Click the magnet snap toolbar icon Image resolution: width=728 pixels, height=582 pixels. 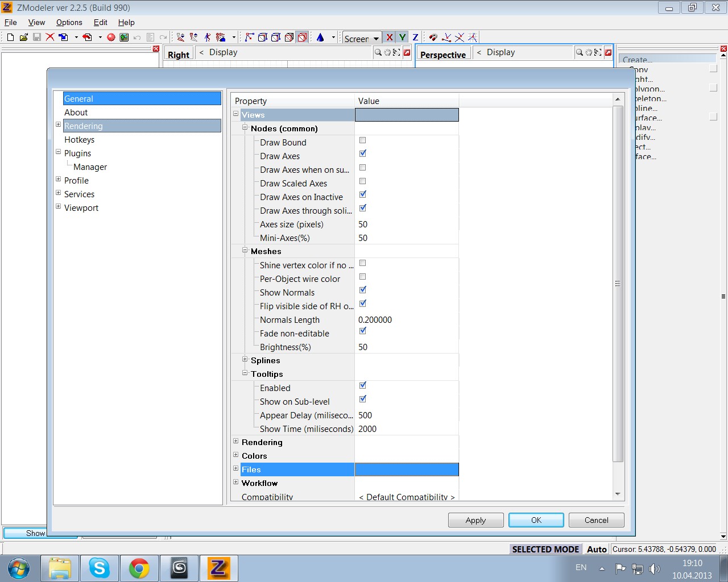[x=433, y=37]
